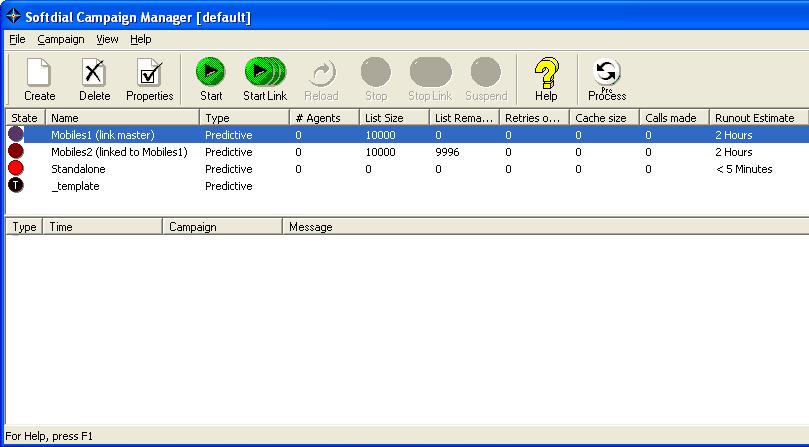
Task: Click the Predictive type of the Standalone row
Action: coord(229,169)
